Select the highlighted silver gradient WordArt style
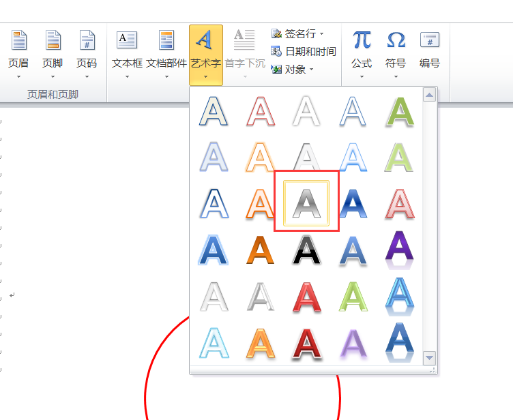Image resolution: width=513 pixels, height=420 pixels. [306, 203]
